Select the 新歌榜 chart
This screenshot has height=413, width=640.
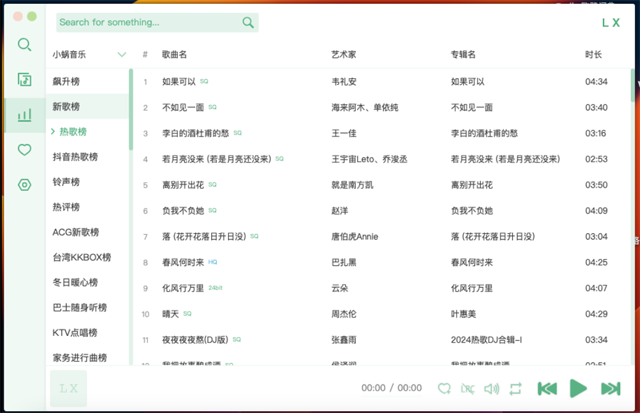pyautogui.click(x=66, y=106)
